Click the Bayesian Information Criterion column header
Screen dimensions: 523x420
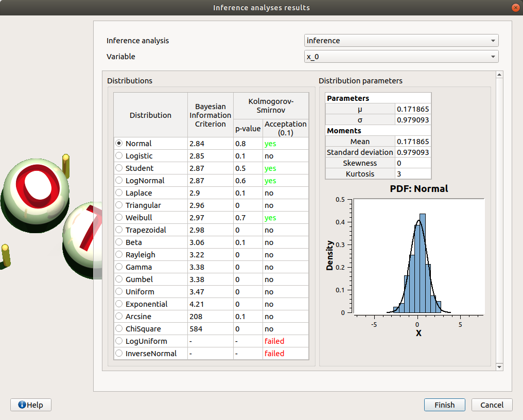pos(211,115)
